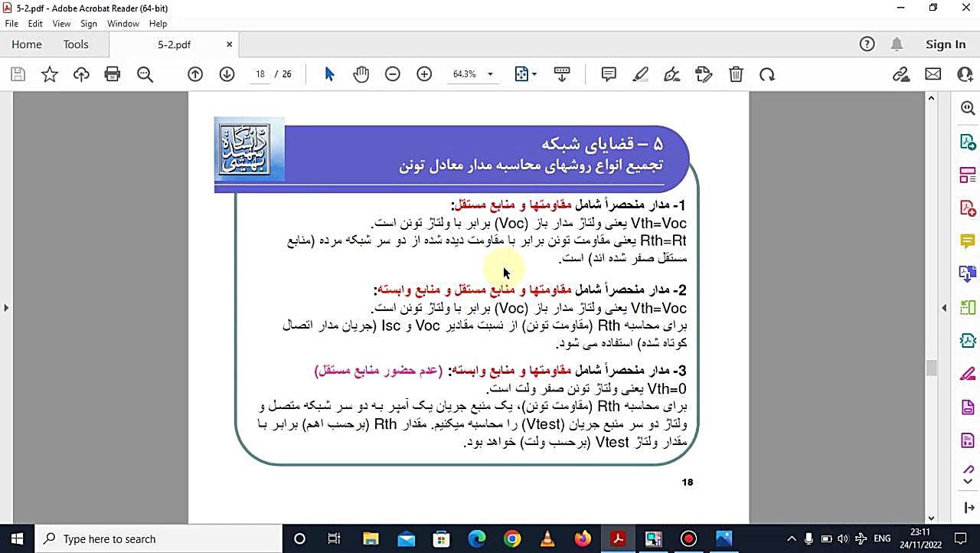Image resolution: width=980 pixels, height=553 pixels.
Task: Open the fit page options dropdown
Action: (x=525, y=74)
